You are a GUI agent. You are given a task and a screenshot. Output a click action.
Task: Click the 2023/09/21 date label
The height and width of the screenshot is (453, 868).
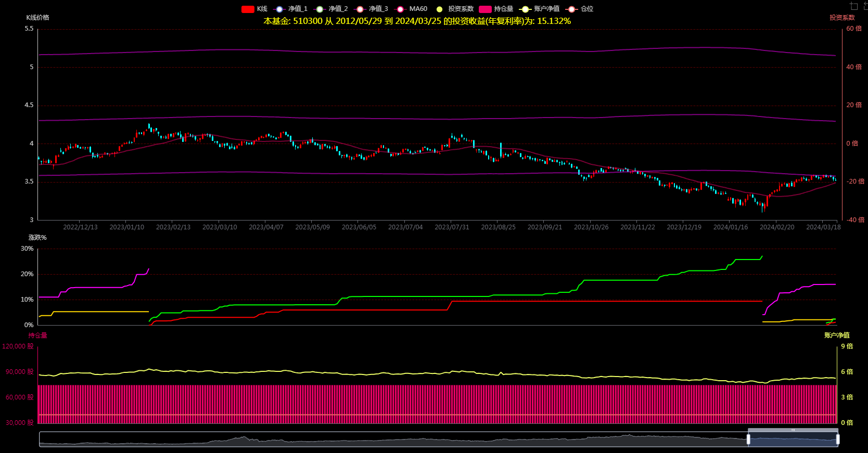(545, 227)
